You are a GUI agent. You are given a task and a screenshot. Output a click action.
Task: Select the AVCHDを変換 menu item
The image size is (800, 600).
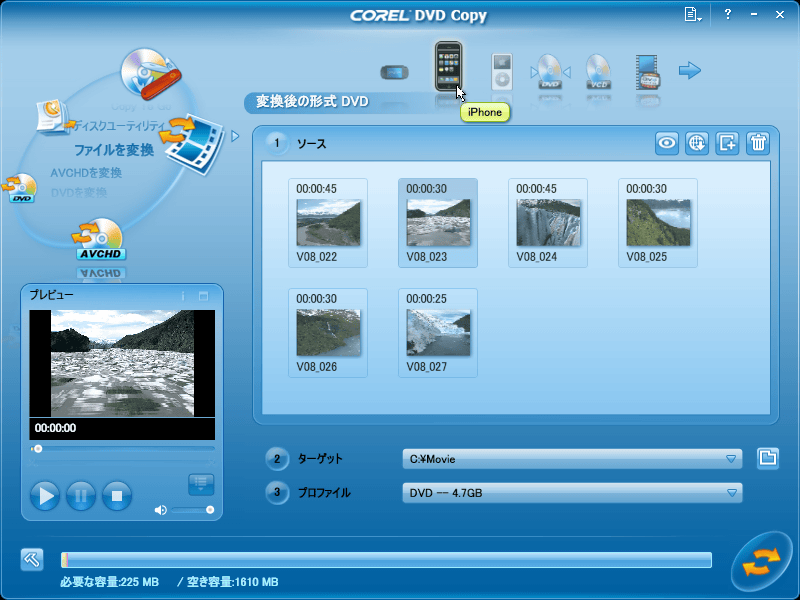pos(86,173)
